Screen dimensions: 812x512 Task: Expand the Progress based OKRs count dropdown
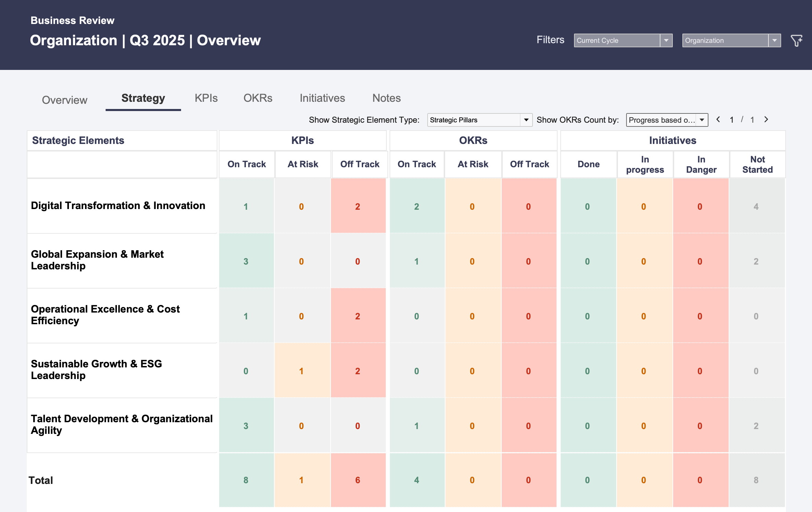(x=667, y=120)
